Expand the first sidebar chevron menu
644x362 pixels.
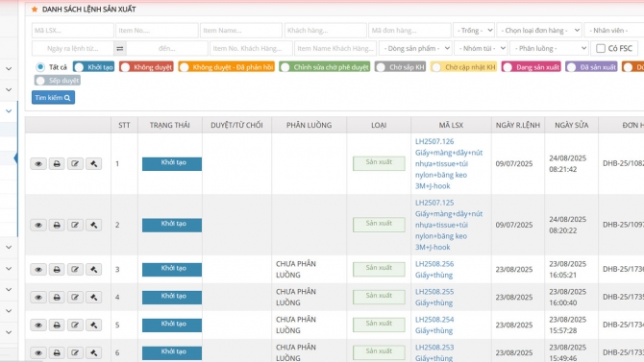(x=9, y=68)
